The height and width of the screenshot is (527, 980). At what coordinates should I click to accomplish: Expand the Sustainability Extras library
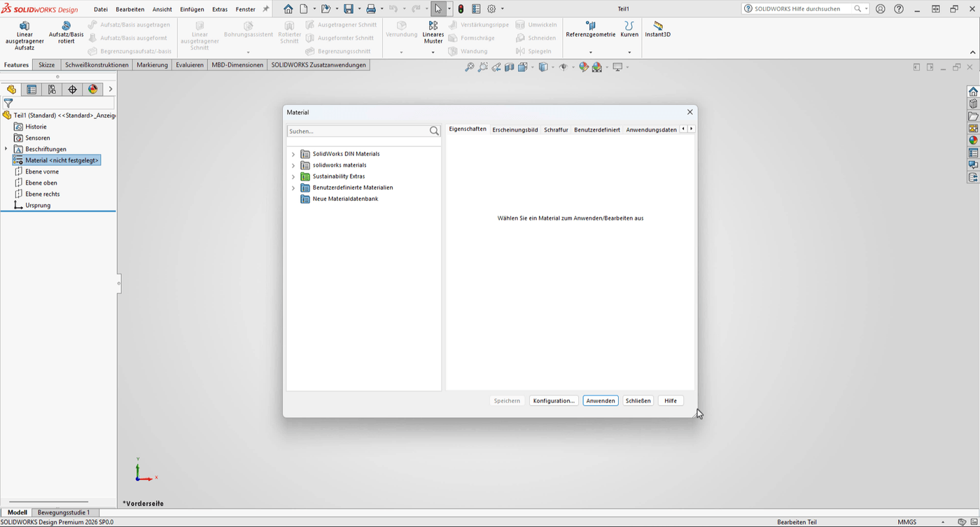coord(293,176)
